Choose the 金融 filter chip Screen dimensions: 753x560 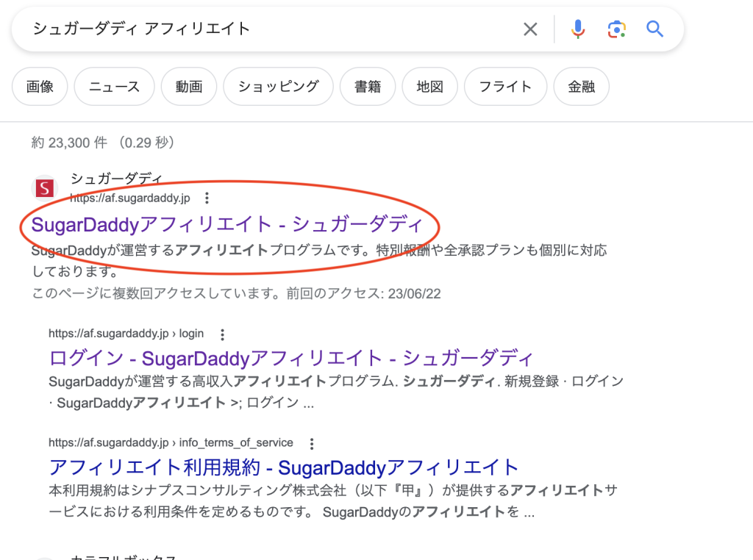pos(581,87)
